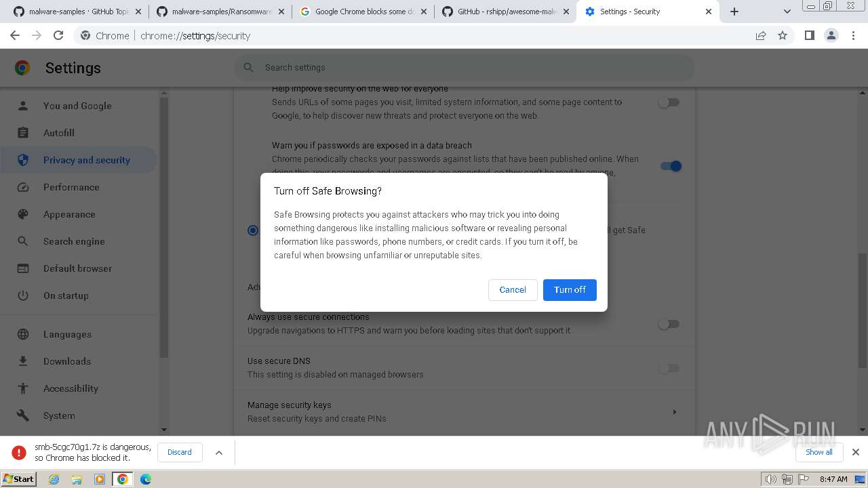Open Default browser settings
The image size is (868, 488).
tap(79, 268)
